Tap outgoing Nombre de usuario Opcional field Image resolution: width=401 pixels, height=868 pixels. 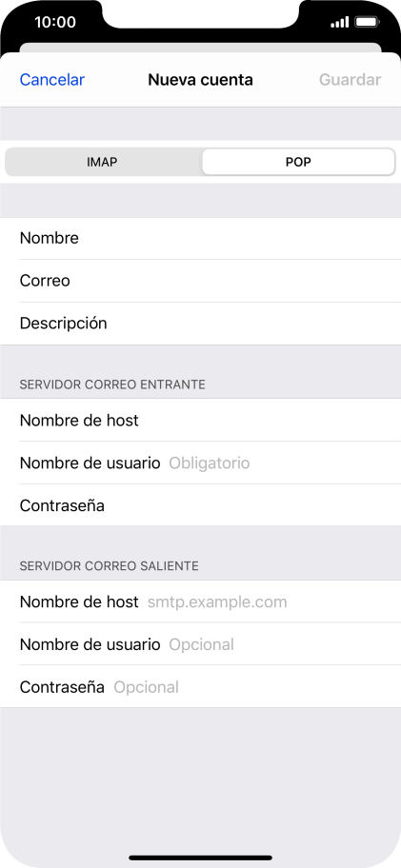[200, 644]
